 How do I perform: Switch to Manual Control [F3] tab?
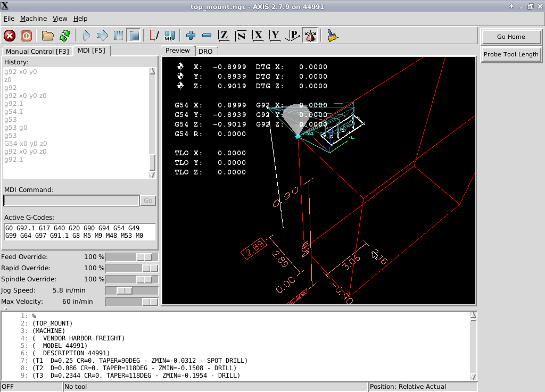click(x=38, y=52)
